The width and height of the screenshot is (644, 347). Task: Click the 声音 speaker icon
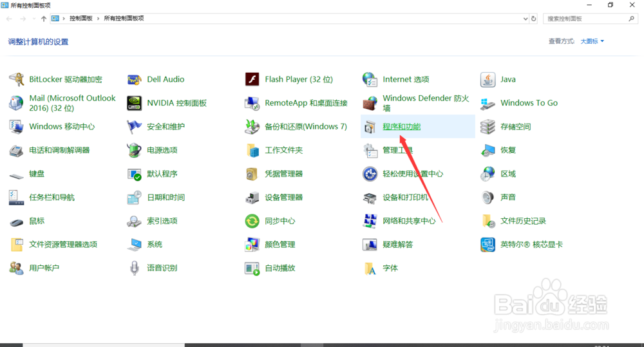click(x=488, y=198)
